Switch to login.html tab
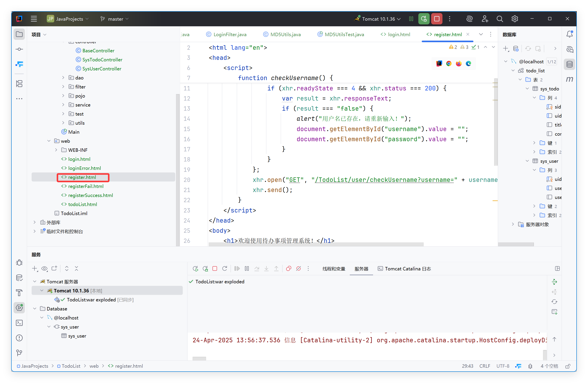Image resolution: width=588 pixels, height=383 pixels. 395,34
